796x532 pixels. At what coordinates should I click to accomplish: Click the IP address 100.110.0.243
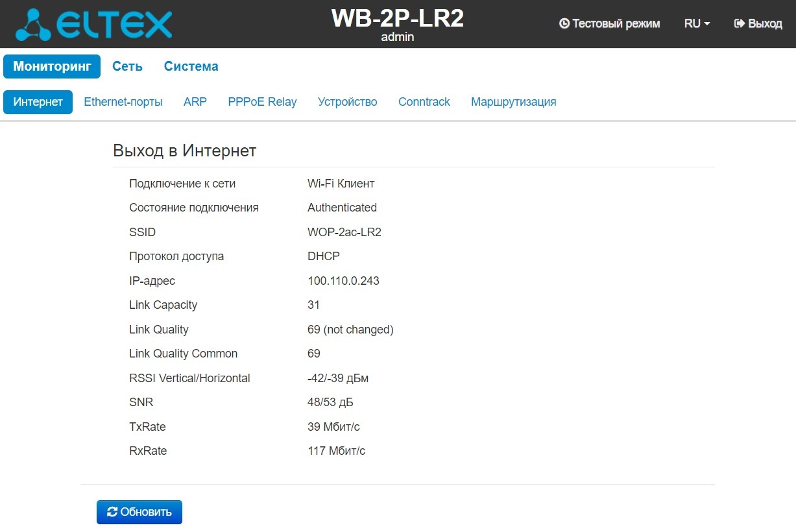point(343,281)
